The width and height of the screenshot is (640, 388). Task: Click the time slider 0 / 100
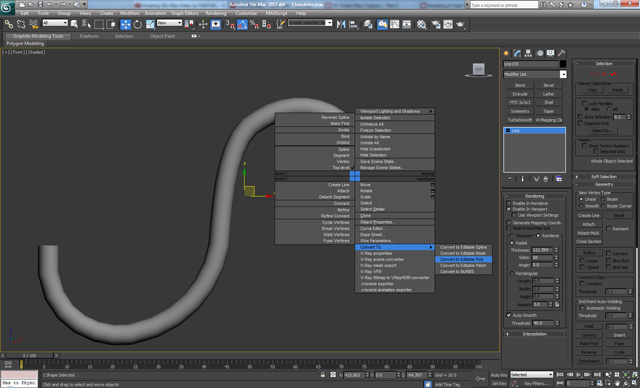point(29,355)
